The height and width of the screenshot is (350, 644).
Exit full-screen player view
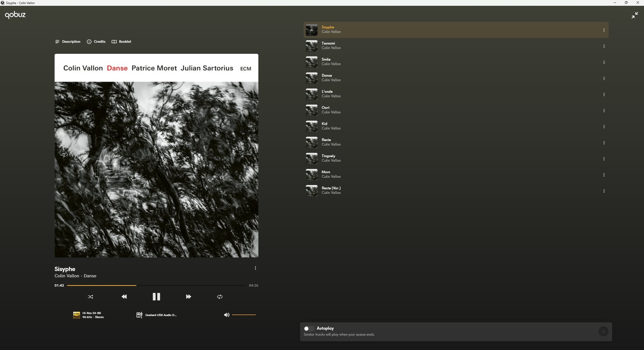coord(635,15)
